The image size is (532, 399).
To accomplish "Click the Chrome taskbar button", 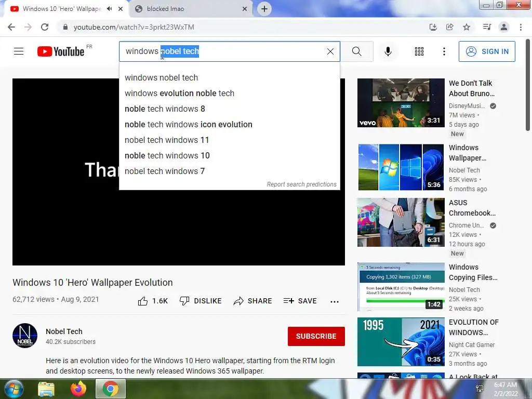I will 111,389.
